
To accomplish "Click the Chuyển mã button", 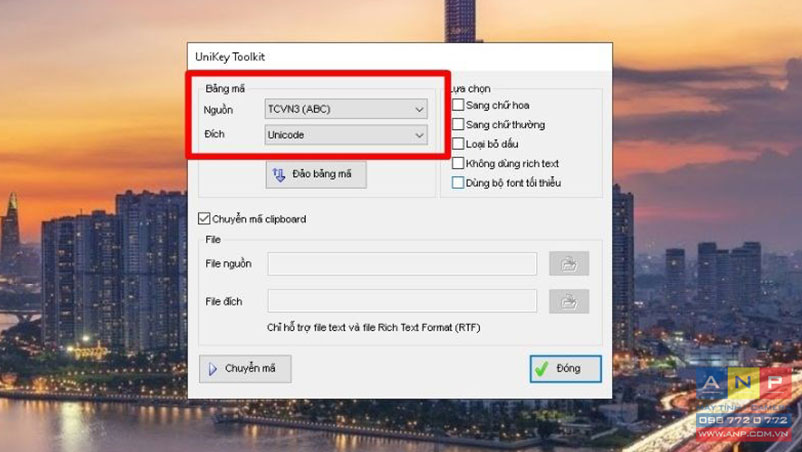I will pyautogui.click(x=246, y=369).
